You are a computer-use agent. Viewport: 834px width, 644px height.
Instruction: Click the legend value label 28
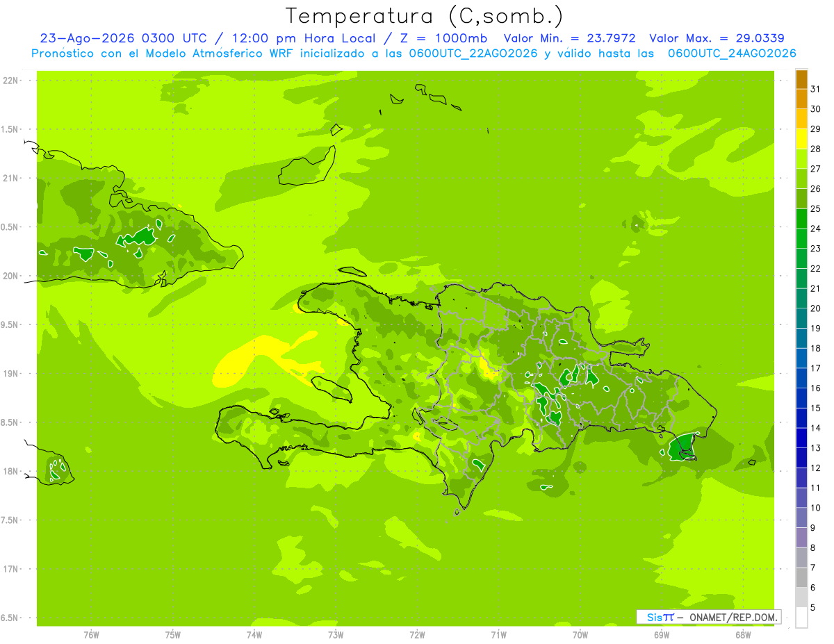coord(815,149)
